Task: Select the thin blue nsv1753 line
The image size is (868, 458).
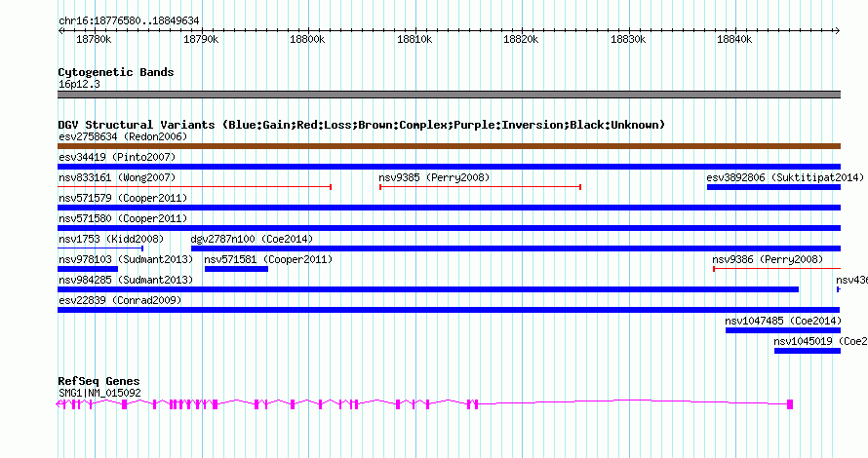Action: coord(100,248)
